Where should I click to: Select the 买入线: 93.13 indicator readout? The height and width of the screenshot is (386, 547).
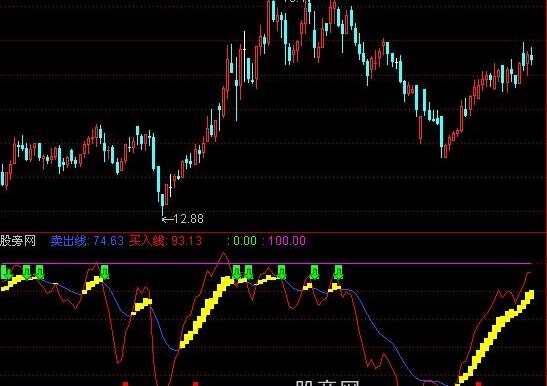click(165, 241)
